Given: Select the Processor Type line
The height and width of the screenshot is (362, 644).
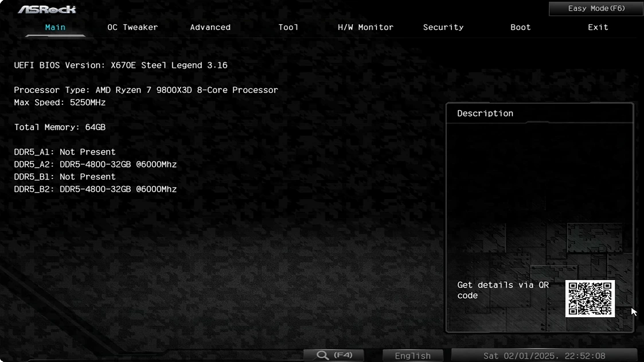Looking at the screenshot, I should [x=146, y=90].
